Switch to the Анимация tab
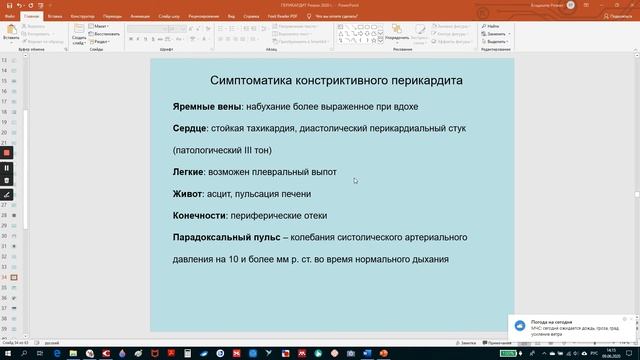This screenshot has width=640, height=360. [140, 16]
